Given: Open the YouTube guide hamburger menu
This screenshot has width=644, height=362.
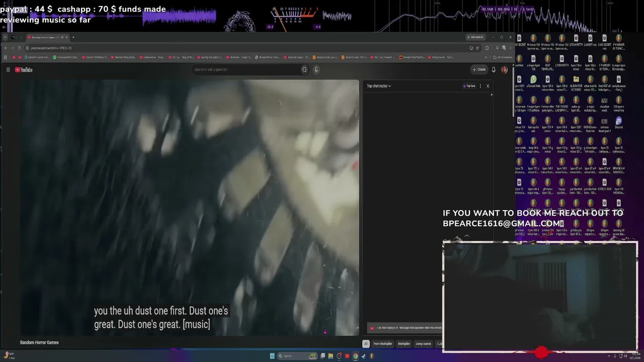Looking at the screenshot, I should (x=8, y=70).
